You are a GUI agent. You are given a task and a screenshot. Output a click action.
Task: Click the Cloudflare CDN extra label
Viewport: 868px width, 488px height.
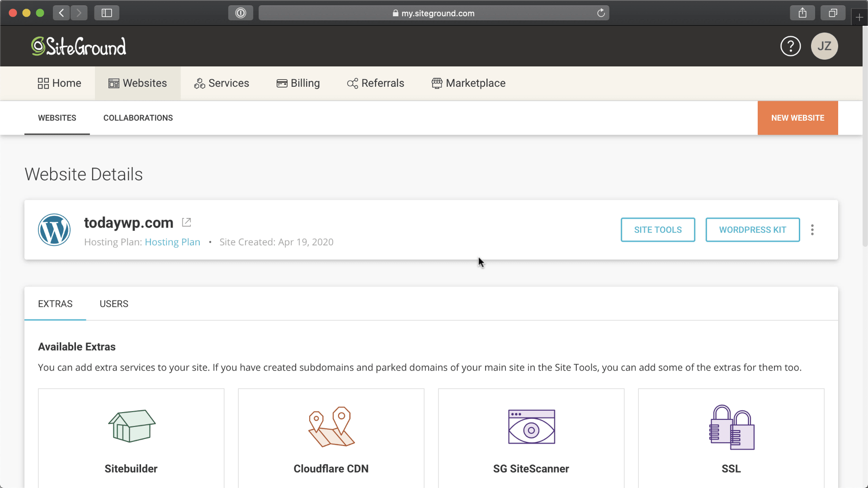tap(331, 469)
